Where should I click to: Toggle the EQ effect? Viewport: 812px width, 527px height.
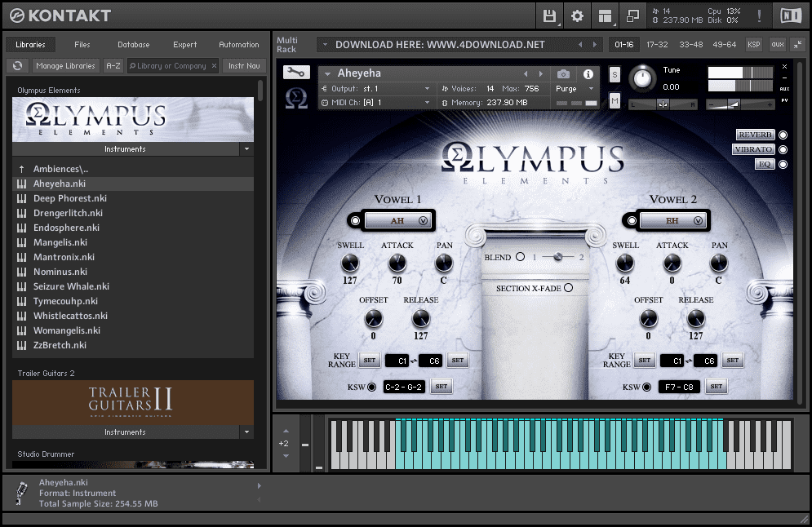tap(783, 164)
